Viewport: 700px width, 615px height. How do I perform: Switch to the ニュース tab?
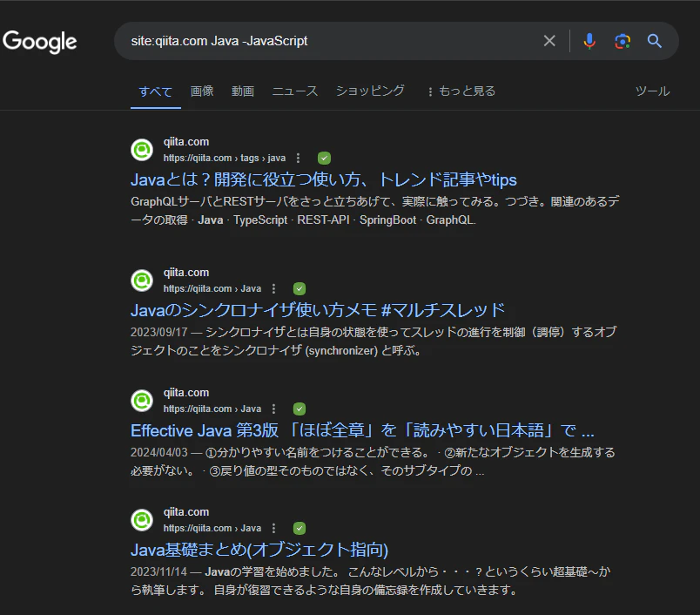(x=295, y=91)
